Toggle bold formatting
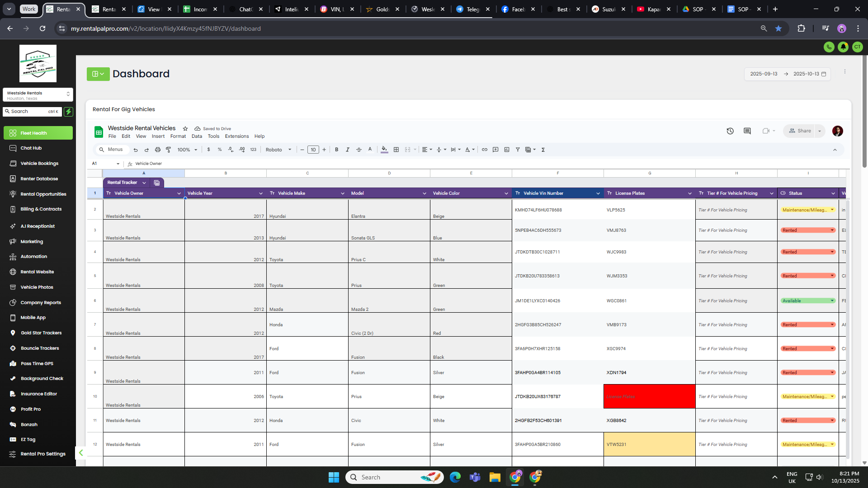Image resolution: width=868 pixels, height=488 pixels. pyautogui.click(x=337, y=150)
